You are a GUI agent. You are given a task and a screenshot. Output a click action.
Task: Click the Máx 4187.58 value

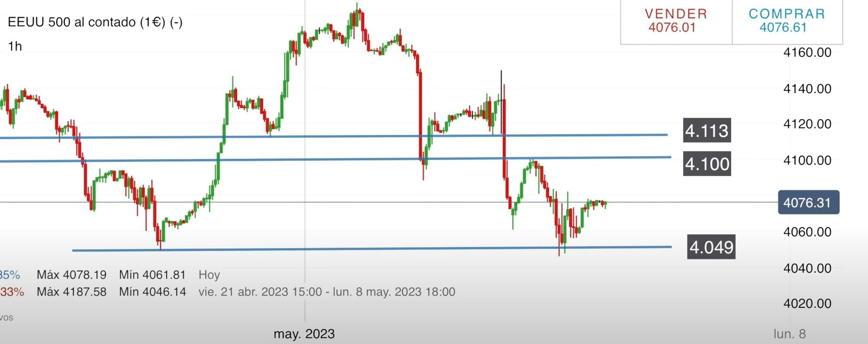72,292
